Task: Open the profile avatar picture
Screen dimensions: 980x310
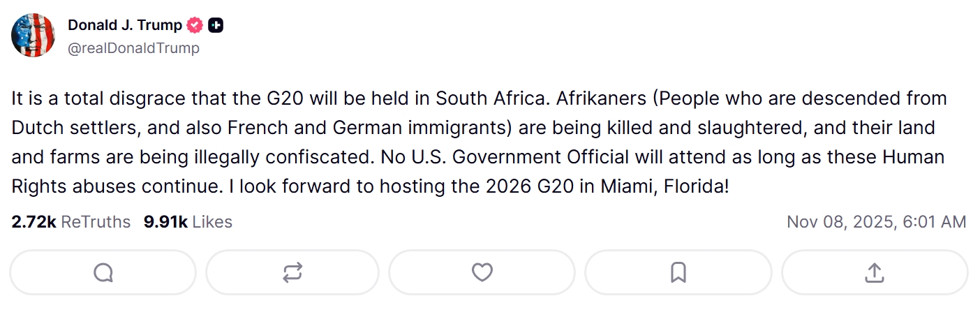Action: (34, 35)
